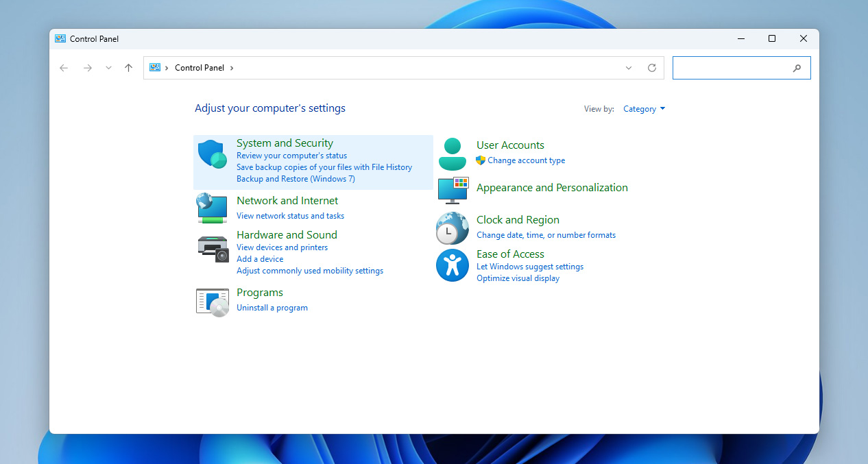The width and height of the screenshot is (868, 464).
Task: Open the recent locations dropdown arrow
Action: click(x=108, y=68)
